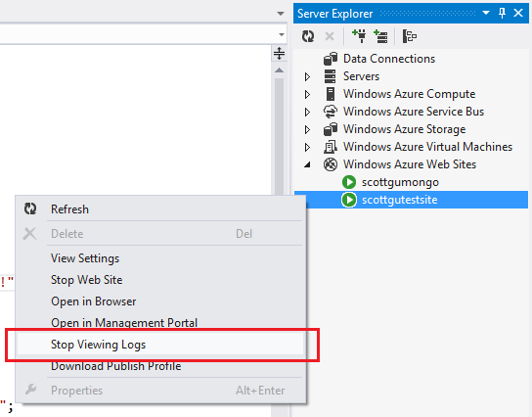Expand Windows Azure Virtual Machines node
The width and height of the screenshot is (532, 417).
(x=307, y=147)
